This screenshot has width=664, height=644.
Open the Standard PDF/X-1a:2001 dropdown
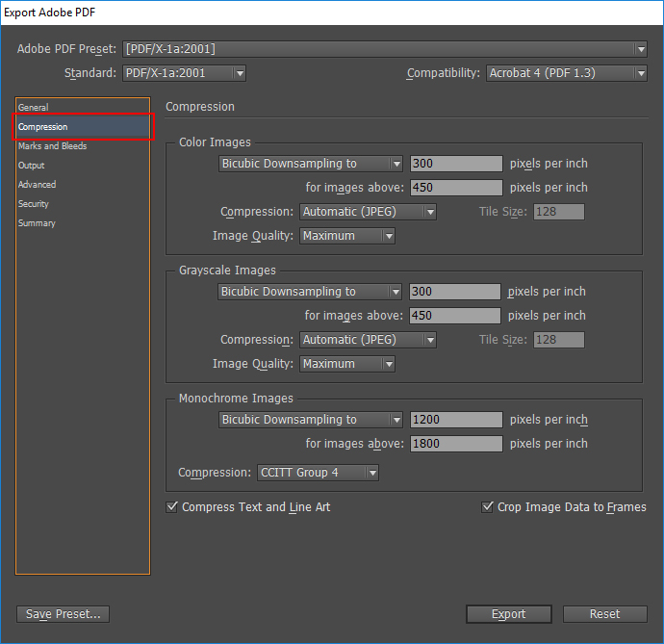click(x=184, y=73)
